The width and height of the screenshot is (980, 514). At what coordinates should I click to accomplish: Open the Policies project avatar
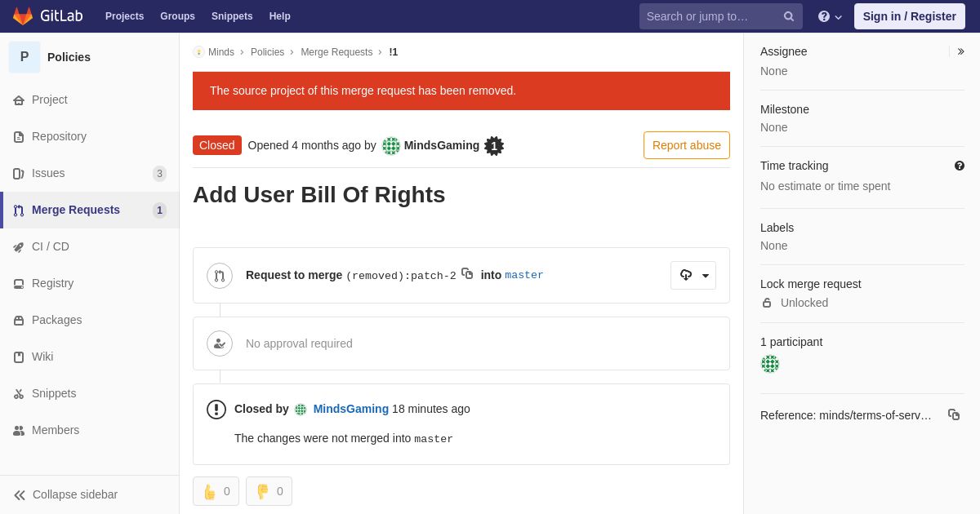[x=24, y=57]
